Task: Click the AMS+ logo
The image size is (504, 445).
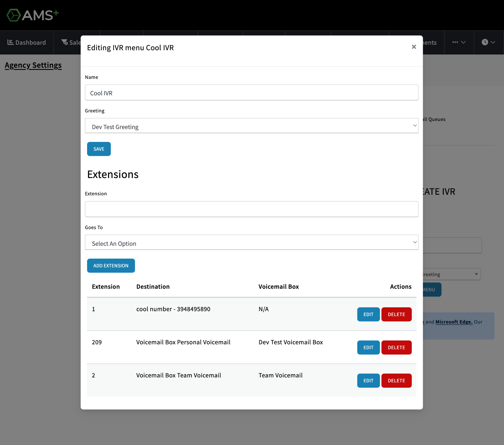Action: tap(32, 15)
